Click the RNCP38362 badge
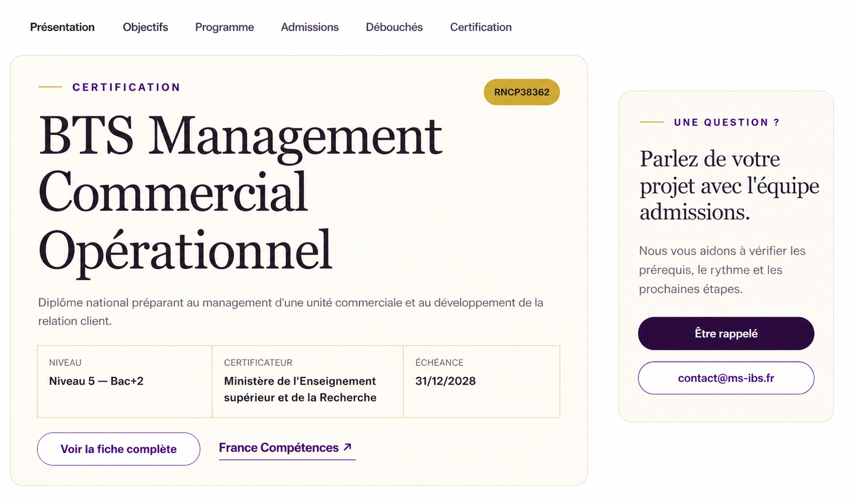Viewport: 856px width, 504px height. point(522,92)
